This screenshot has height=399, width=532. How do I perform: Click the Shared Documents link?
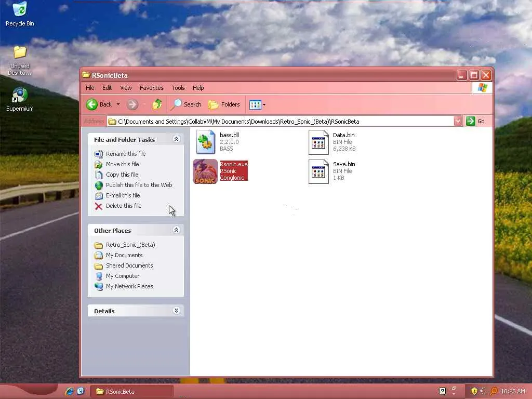[129, 265]
